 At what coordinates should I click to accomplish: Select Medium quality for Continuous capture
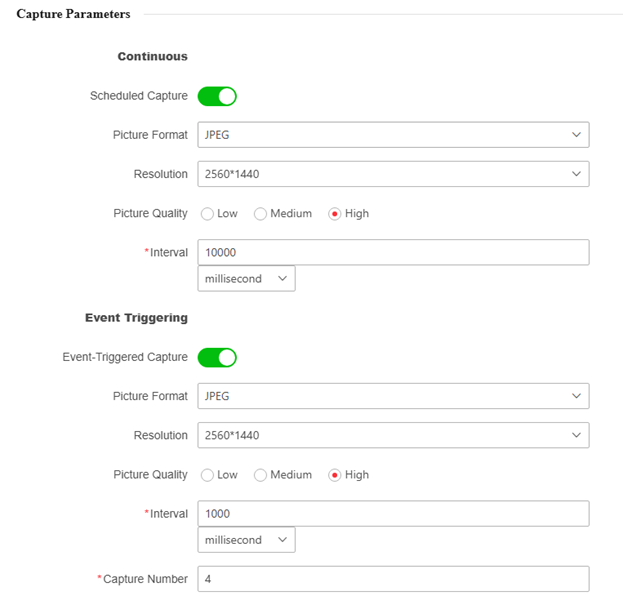click(x=261, y=214)
